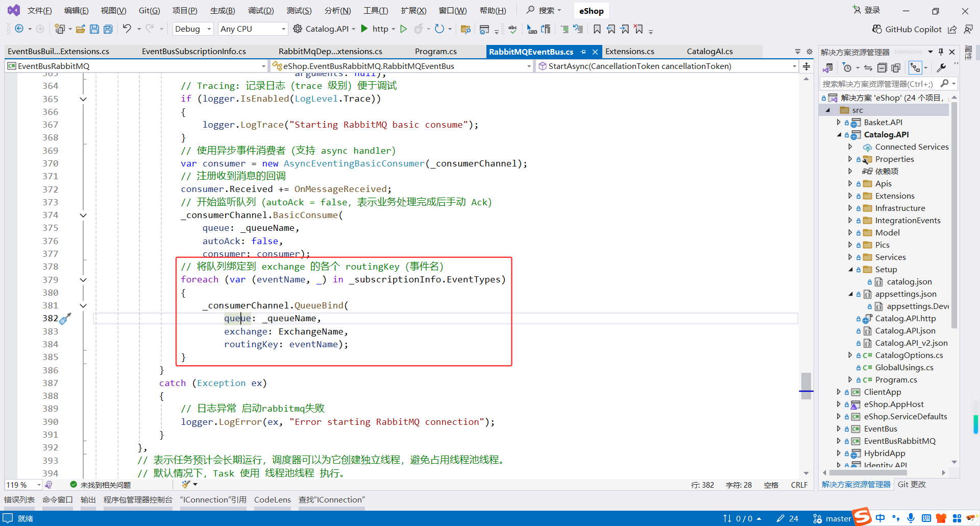Open the Git menu

[x=149, y=10]
